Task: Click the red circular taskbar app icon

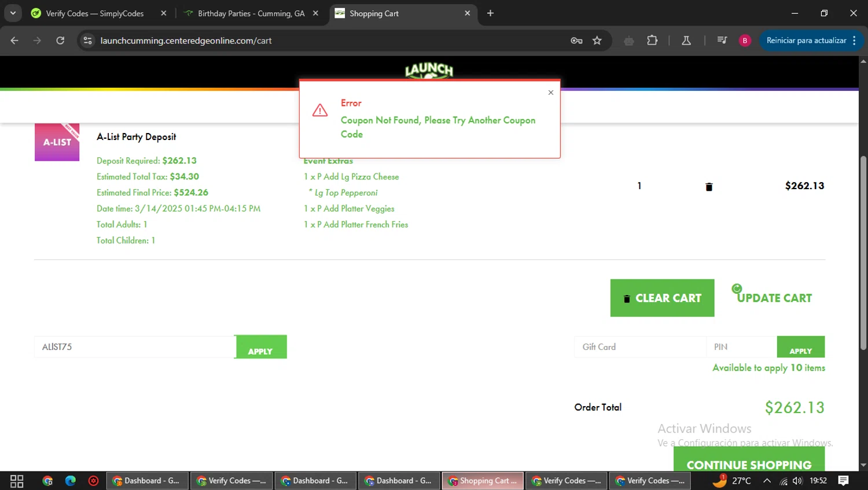Action: click(93, 481)
